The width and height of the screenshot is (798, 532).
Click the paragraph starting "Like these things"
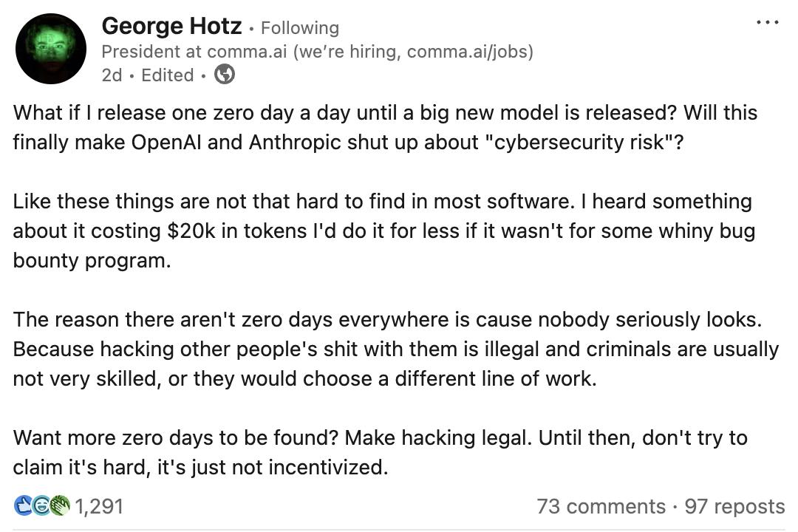pos(383,231)
